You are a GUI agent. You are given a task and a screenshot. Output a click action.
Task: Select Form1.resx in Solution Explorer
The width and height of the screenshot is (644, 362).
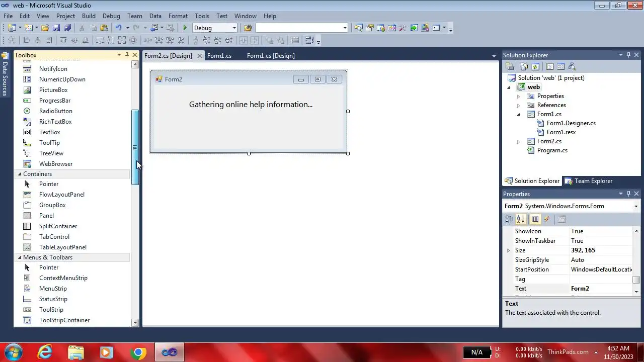pyautogui.click(x=561, y=132)
